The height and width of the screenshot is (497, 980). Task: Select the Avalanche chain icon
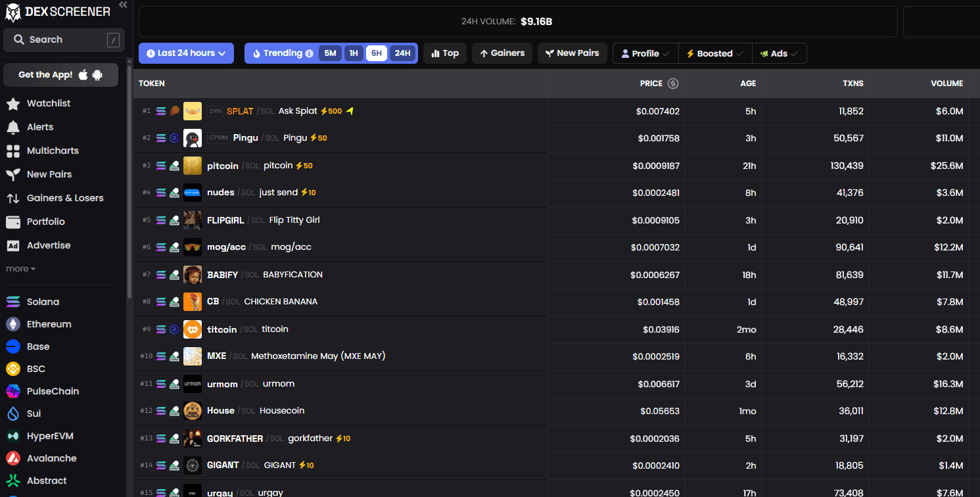pos(13,458)
